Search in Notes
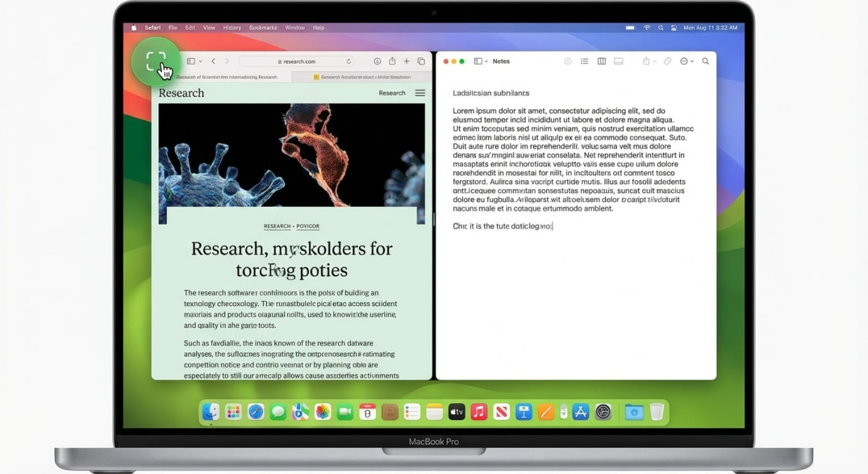 click(705, 62)
